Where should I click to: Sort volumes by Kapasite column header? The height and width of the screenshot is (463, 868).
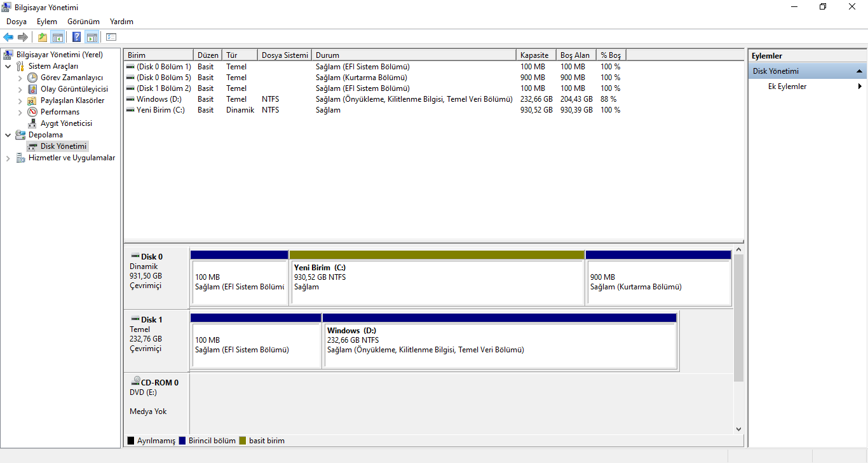(535, 55)
